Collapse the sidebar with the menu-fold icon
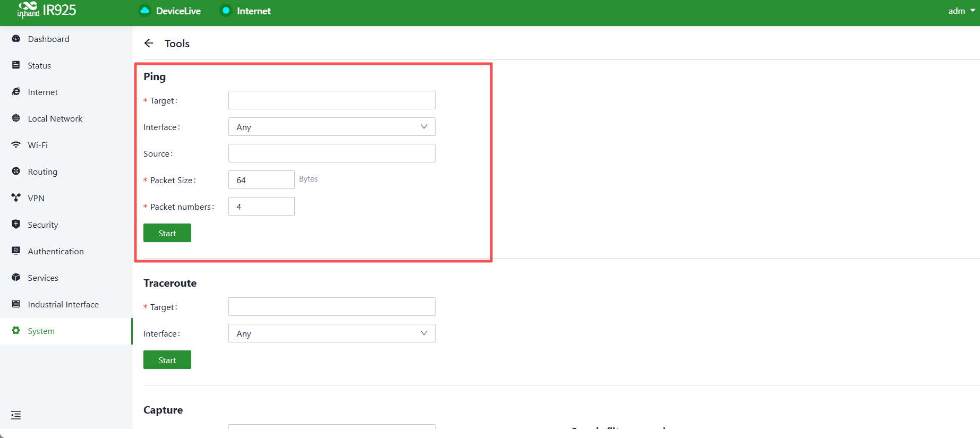 click(x=16, y=415)
